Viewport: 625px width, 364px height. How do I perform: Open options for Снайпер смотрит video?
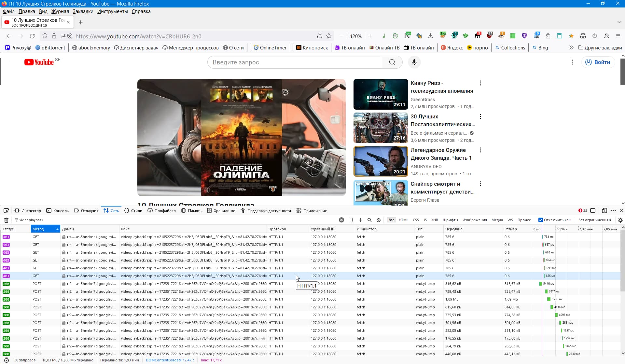click(480, 184)
